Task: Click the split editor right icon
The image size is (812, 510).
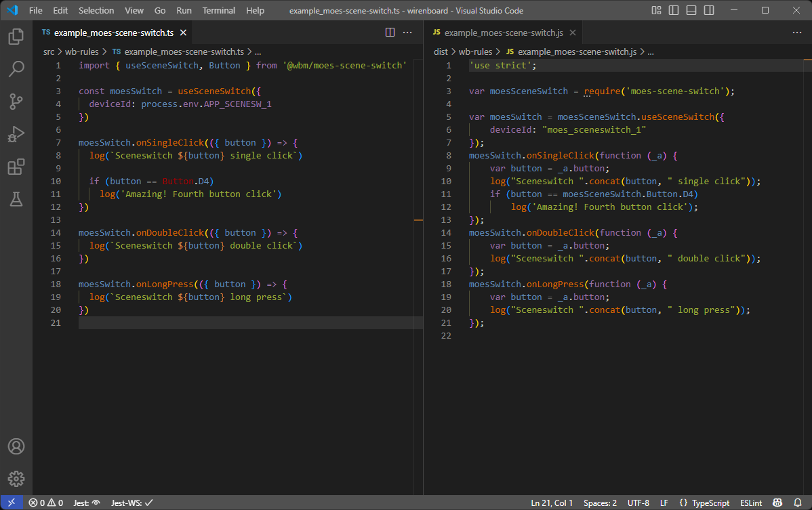Action: tap(390, 33)
